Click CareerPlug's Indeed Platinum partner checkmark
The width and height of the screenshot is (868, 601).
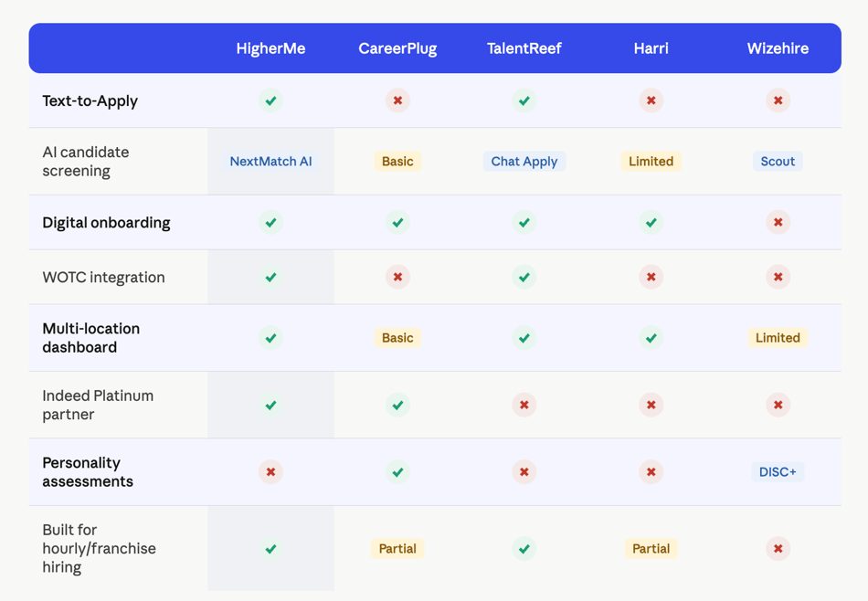397,405
